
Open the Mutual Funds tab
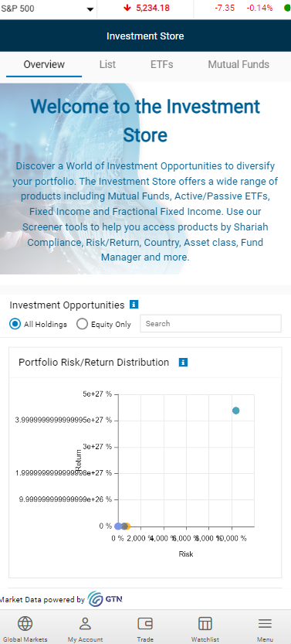(239, 64)
